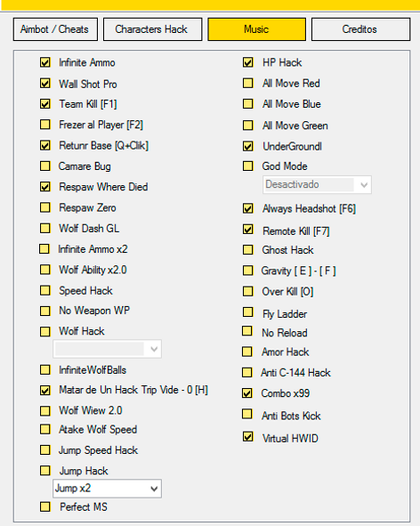Tick Atake Wolf Speed
The height and width of the screenshot is (526, 420).
coord(45,429)
